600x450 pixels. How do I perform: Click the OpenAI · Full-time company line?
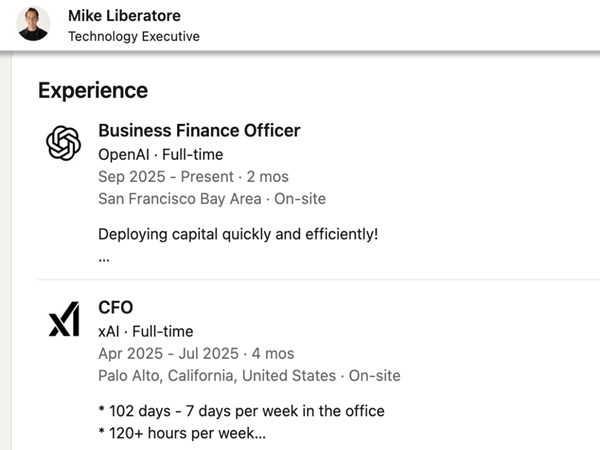click(x=160, y=154)
